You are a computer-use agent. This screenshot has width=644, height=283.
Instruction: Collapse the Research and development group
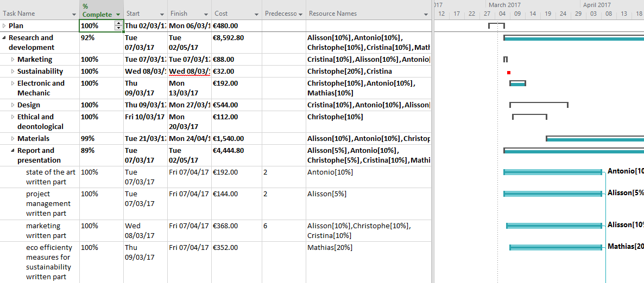4,38
